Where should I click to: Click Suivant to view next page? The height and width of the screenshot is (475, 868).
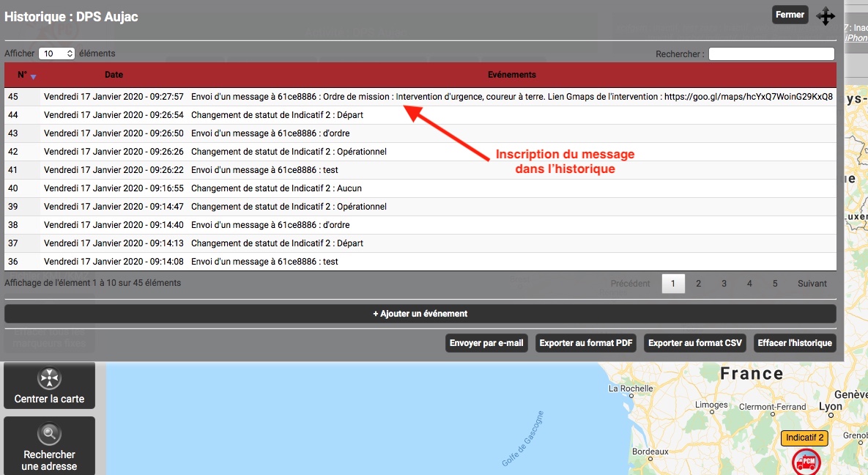812,283
